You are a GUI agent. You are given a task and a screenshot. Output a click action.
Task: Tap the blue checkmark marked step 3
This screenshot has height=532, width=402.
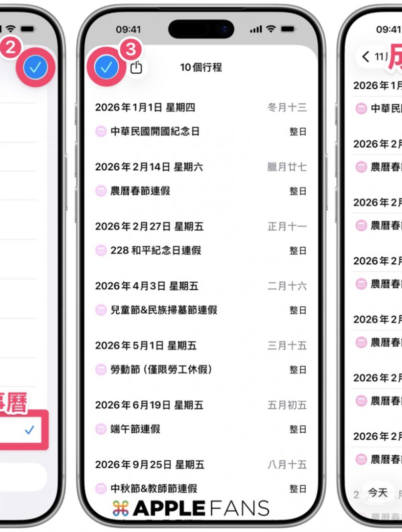106,67
